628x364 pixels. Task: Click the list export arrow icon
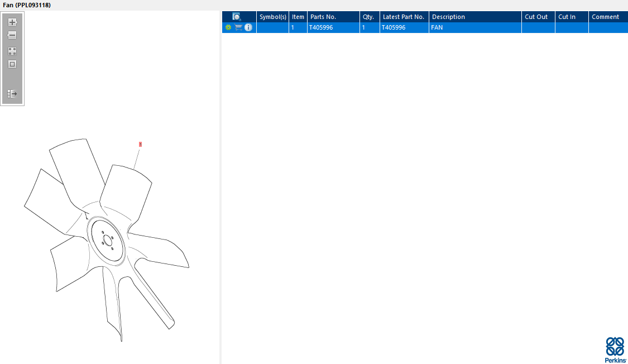[x=12, y=94]
